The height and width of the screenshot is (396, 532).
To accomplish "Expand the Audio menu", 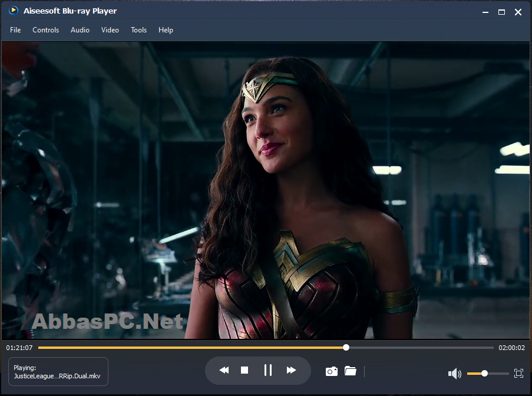I will point(80,30).
